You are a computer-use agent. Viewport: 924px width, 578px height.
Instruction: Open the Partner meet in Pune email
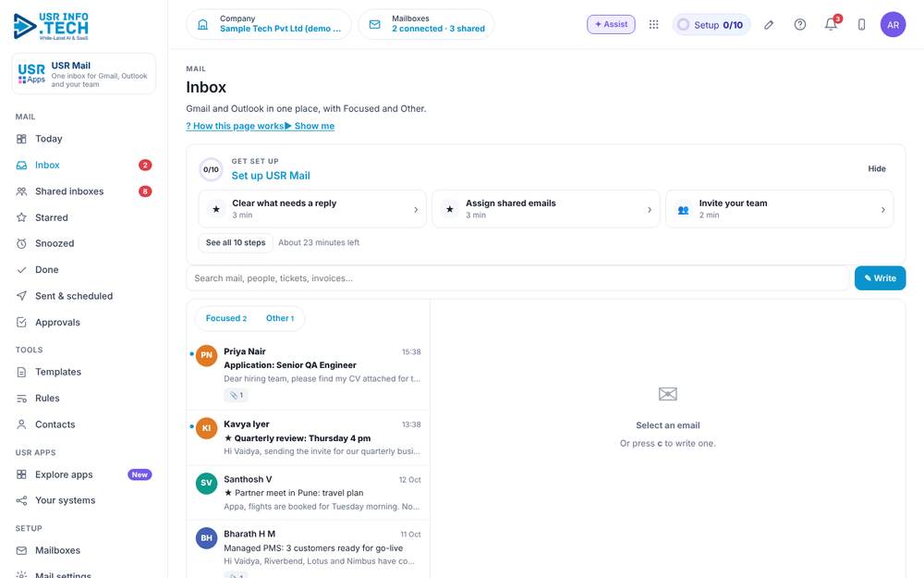click(309, 493)
